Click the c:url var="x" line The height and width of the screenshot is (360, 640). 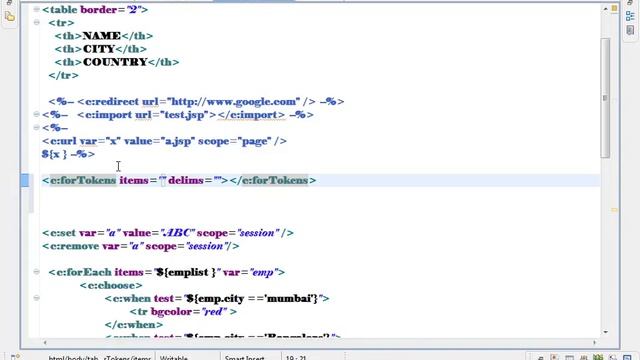[x=164, y=141]
